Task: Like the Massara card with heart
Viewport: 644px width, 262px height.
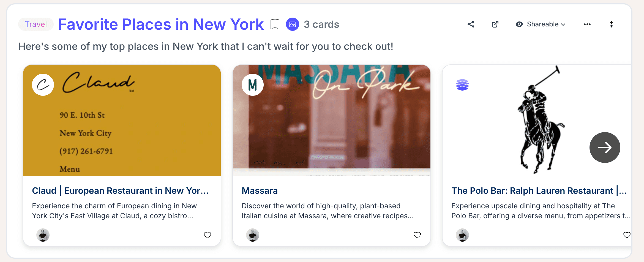Action: tap(417, 235)
